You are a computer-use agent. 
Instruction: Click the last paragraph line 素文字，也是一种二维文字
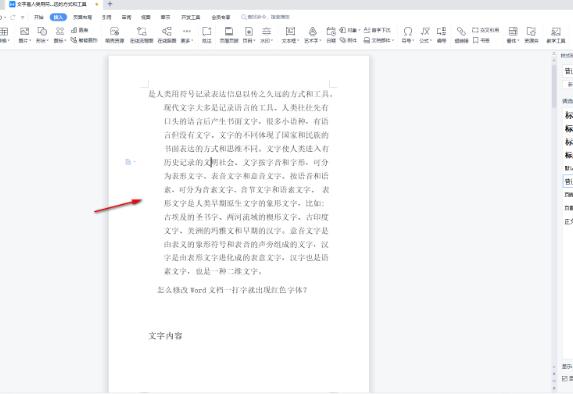213,271
